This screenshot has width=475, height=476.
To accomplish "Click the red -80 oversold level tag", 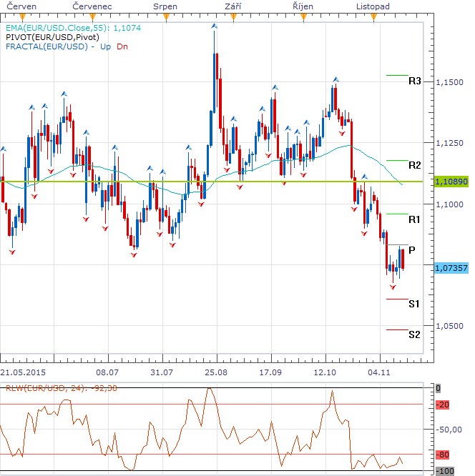I will [x=443, y=455].
